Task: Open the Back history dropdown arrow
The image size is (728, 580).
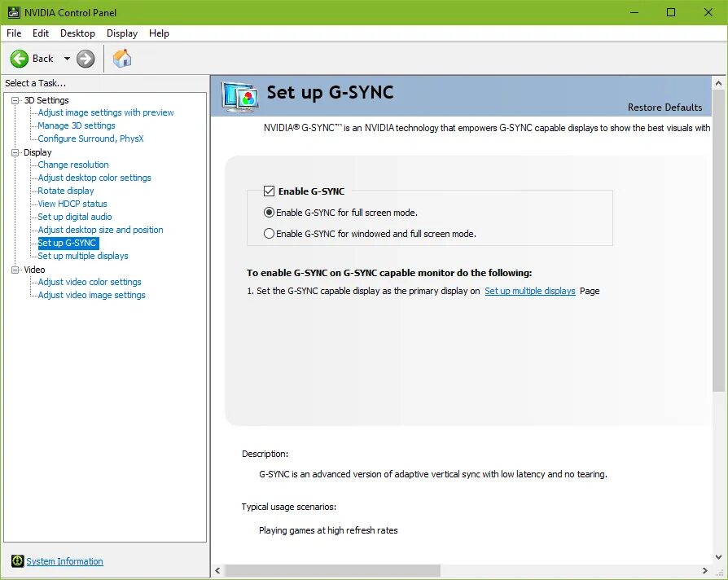Action: point(67,59)
